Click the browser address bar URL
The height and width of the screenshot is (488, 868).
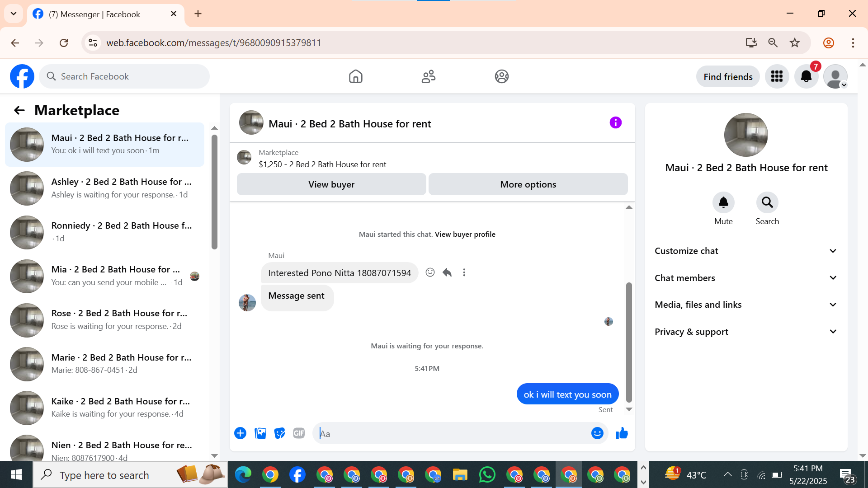213,43
